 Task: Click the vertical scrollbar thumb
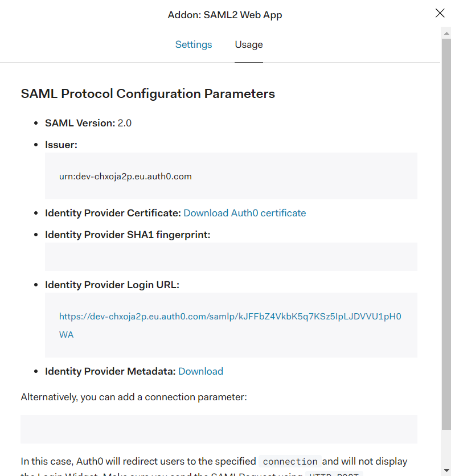pyautogui.click(x=446, y=234)
